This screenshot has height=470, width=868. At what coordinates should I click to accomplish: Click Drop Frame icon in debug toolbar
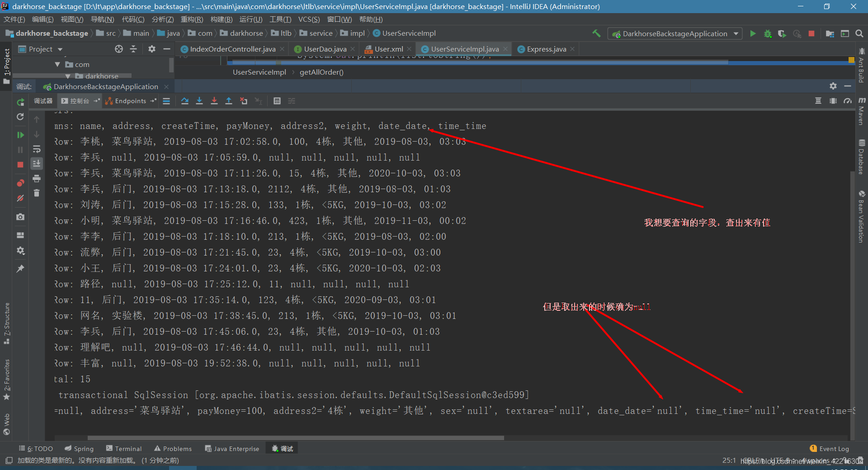(244, 101)
